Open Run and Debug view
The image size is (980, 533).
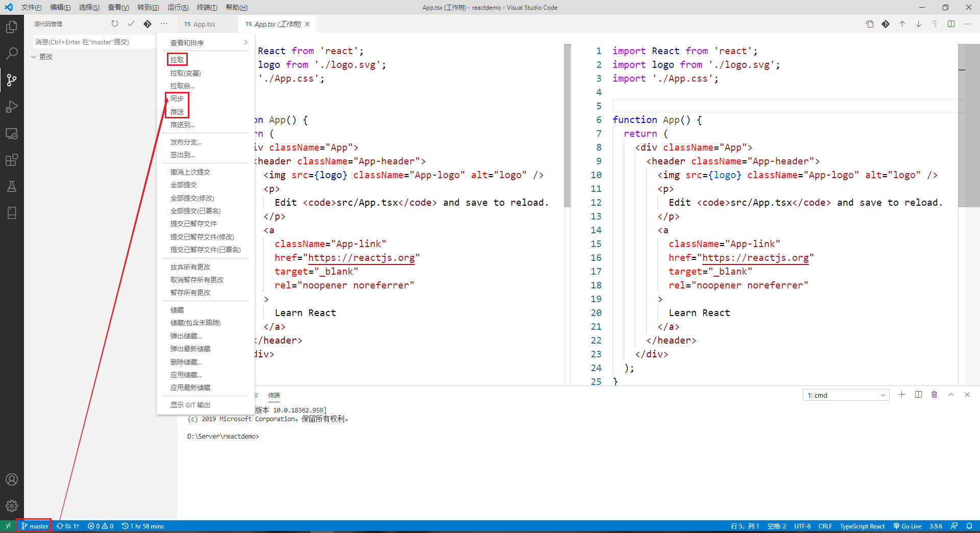[12, 107]
